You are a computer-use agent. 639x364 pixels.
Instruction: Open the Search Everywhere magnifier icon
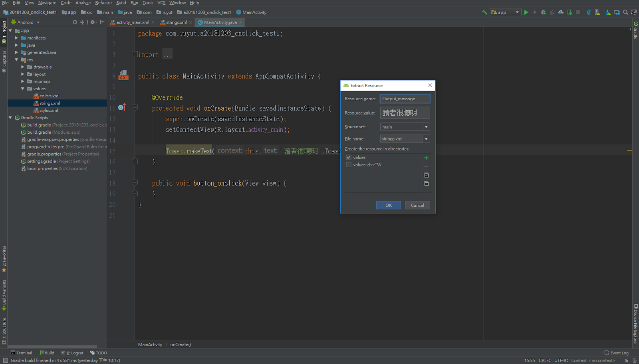tap(625, 12)
